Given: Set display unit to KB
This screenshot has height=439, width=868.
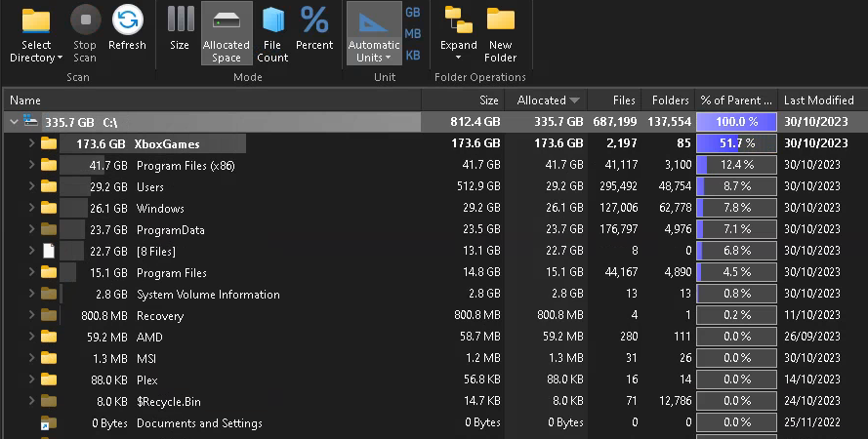Looking at the screenshot, I should 413,56.
